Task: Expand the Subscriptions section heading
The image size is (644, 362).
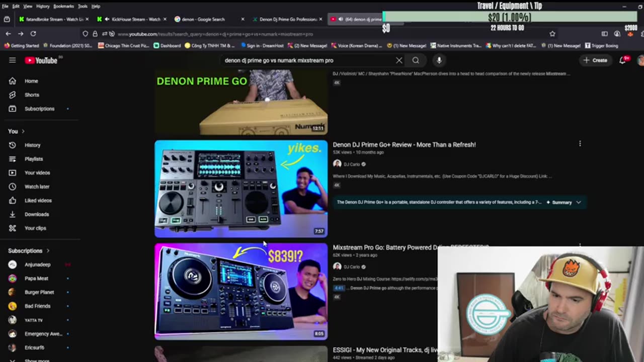Action: 29,251
